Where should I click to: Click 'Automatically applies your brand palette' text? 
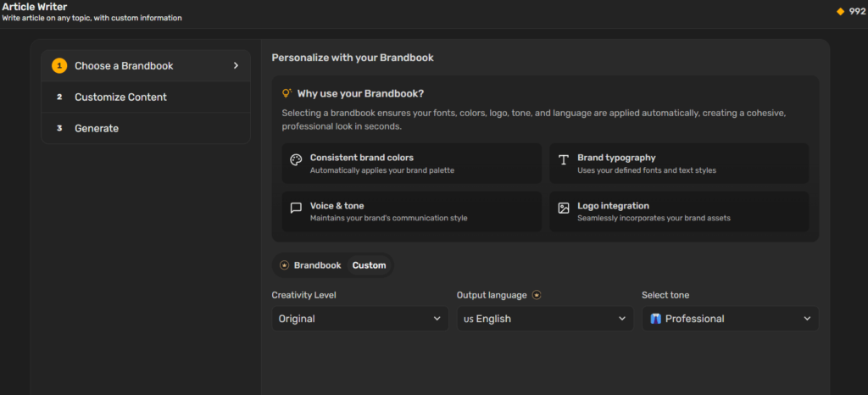tap(382, 170)
